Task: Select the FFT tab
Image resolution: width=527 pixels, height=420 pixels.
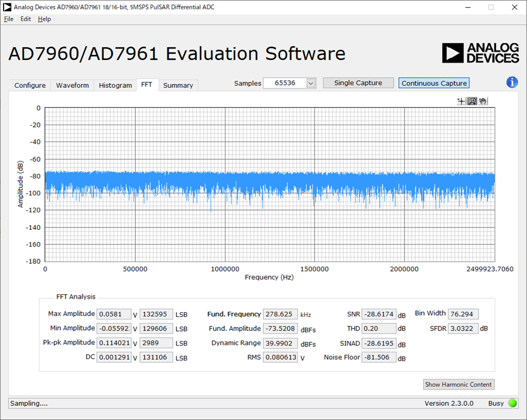Action: [x=146, y=85]
